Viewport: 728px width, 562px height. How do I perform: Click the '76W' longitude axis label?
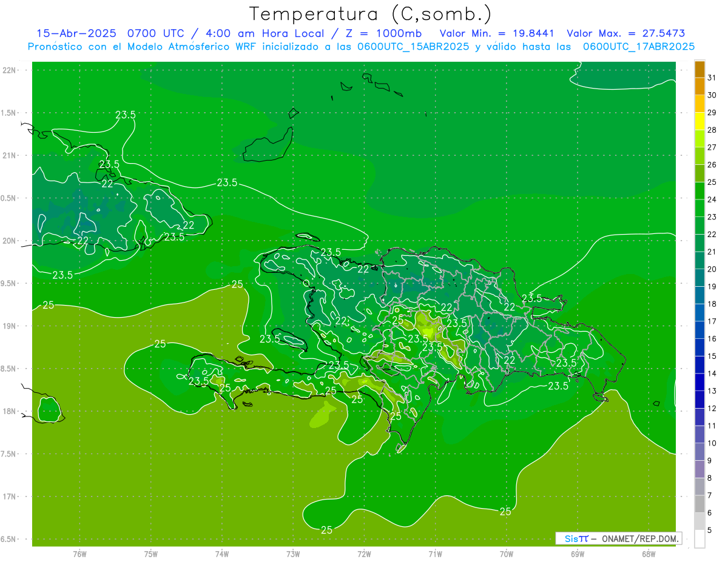click(x=79, y=554)
